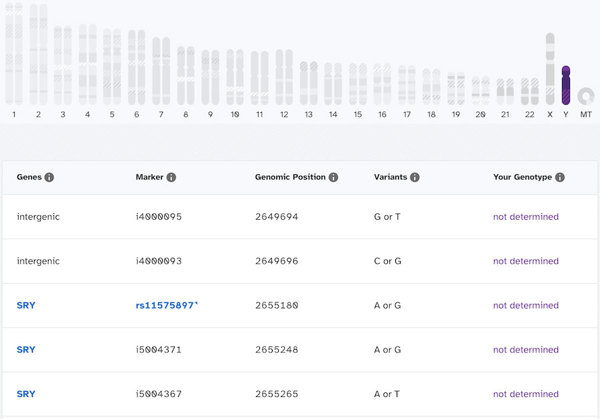
Task: Show info for Marker column
Action: (x=171, y=177)
